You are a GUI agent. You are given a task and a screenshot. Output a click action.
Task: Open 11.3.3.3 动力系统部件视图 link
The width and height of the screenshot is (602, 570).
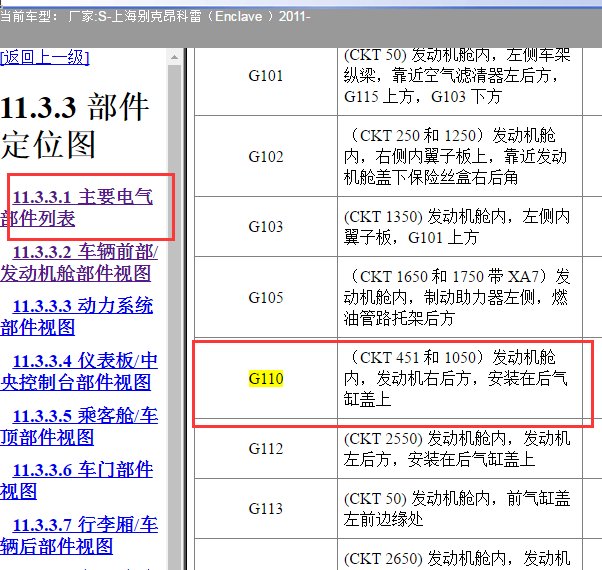(77, 317)
